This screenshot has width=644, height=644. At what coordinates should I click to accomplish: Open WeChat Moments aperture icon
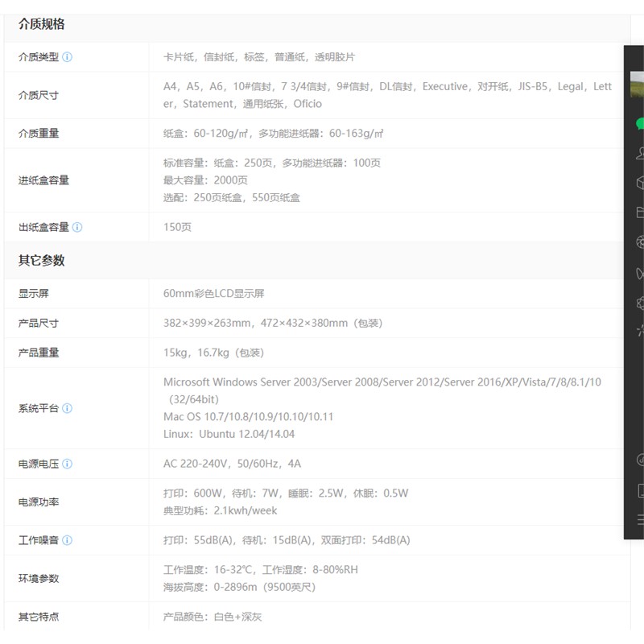pos(639,242)
